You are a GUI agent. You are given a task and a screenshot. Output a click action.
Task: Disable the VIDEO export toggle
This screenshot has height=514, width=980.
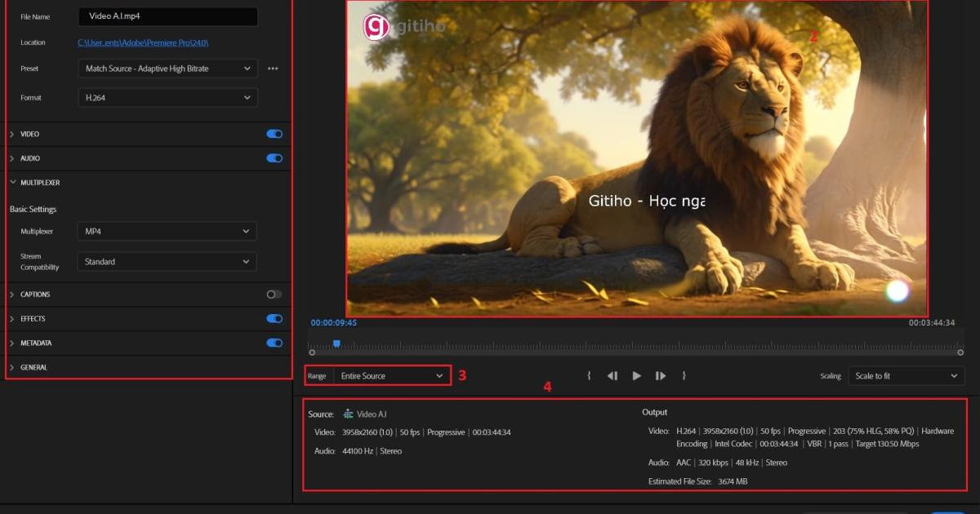[x=274, y=133]
